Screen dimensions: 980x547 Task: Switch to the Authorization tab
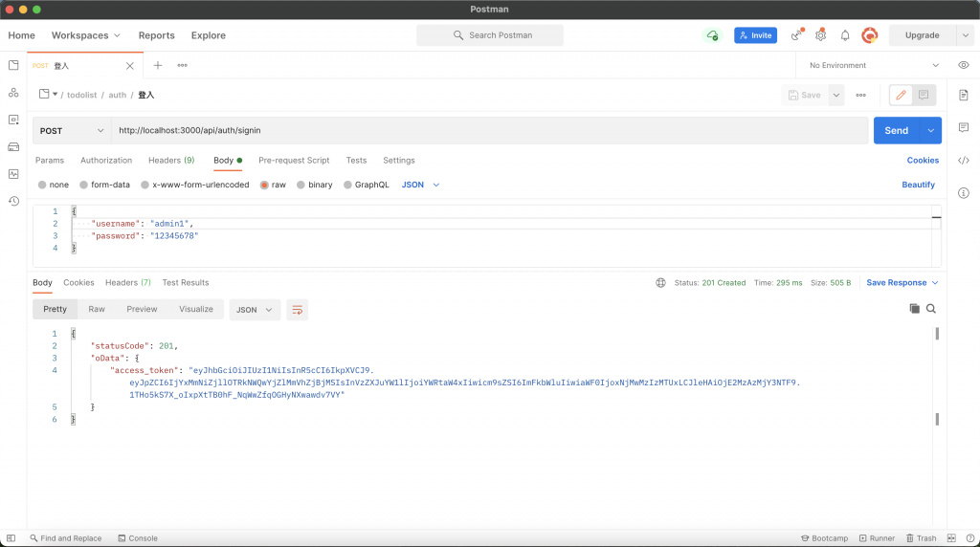pos(106,161)
